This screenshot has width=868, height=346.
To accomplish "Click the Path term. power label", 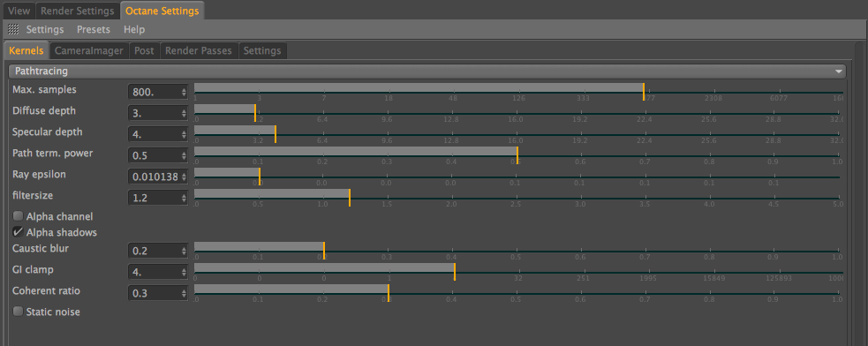I will [53, 153].
